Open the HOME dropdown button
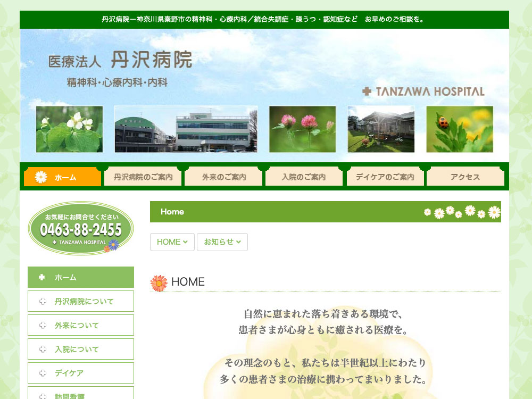The height and width of the screenshot is (399, 532). click(x=172, y=242)
